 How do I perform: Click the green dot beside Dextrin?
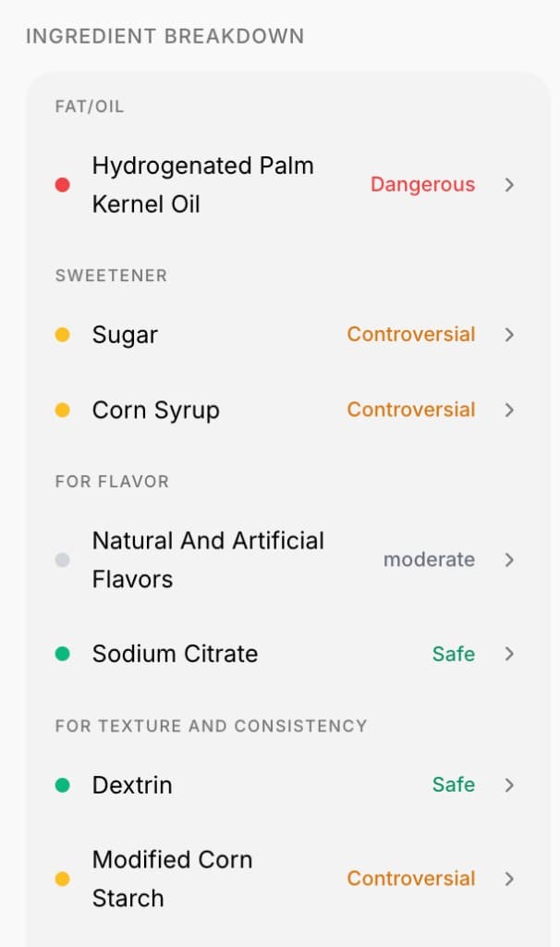[x=63, y=785]
